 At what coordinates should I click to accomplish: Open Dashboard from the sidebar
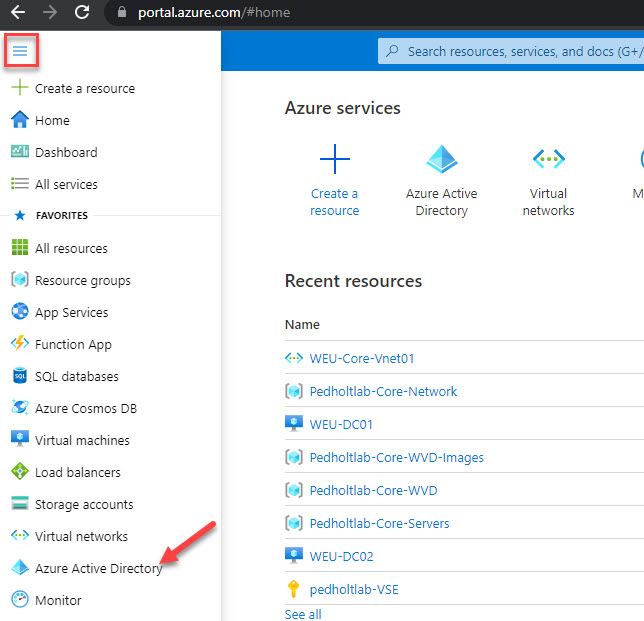66,152
